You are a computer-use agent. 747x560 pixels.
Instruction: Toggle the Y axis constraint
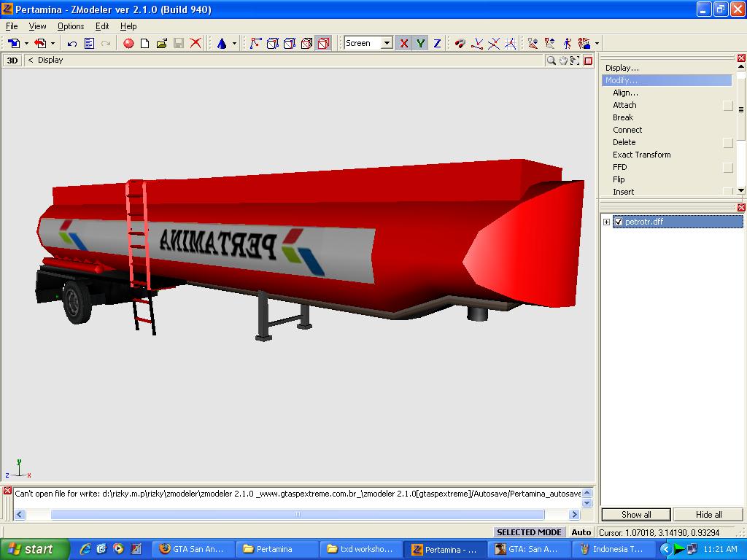click(x=420, y=44)
